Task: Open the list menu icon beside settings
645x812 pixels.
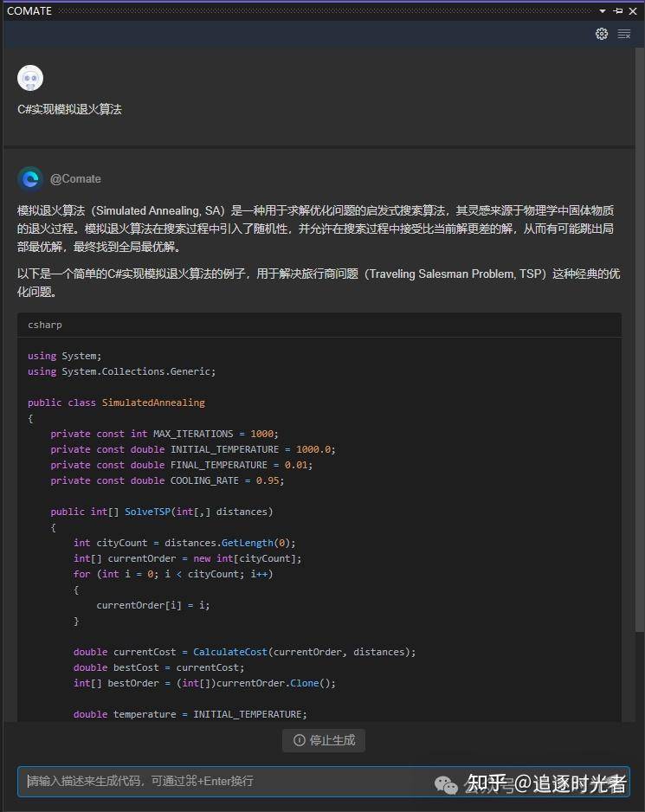Action: pyautogui.click(x=623, y=34)
